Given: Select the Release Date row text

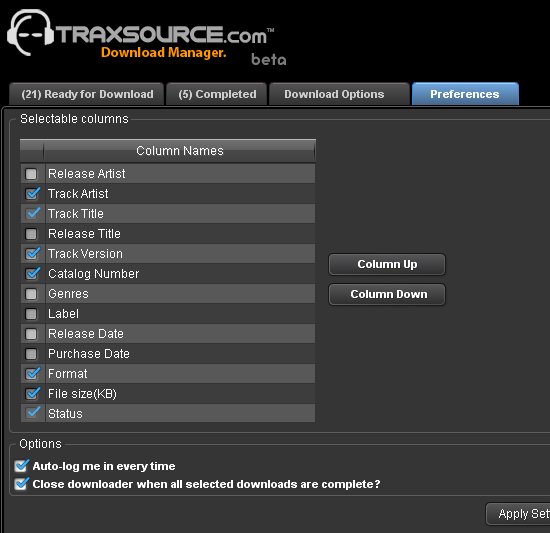Looking at the screenshot, I should 86,334.
